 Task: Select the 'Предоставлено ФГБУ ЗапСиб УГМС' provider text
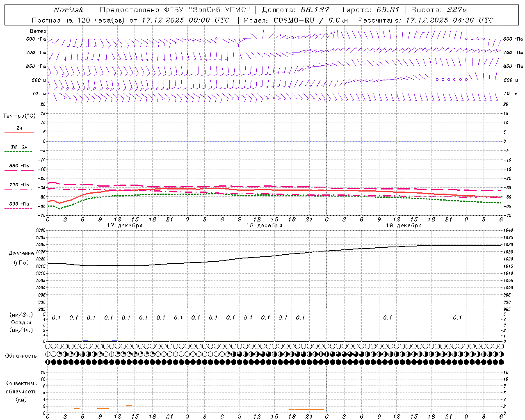click(175, 10)
